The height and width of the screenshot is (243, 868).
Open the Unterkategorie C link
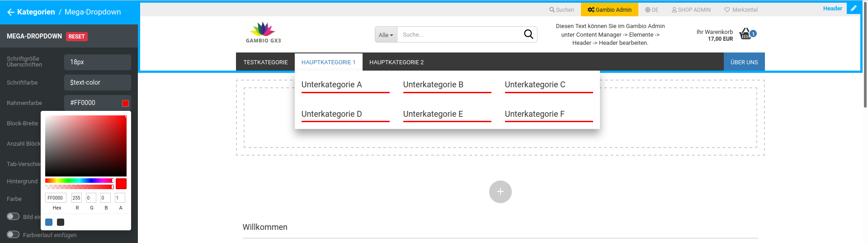[535, 85]
